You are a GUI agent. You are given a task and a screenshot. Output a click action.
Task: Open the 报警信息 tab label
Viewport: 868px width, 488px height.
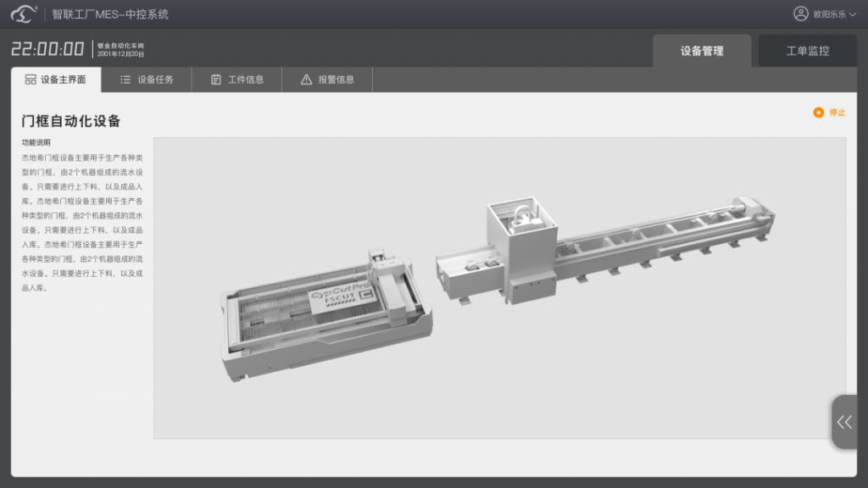pyautogui.click(x=337, y=80)
